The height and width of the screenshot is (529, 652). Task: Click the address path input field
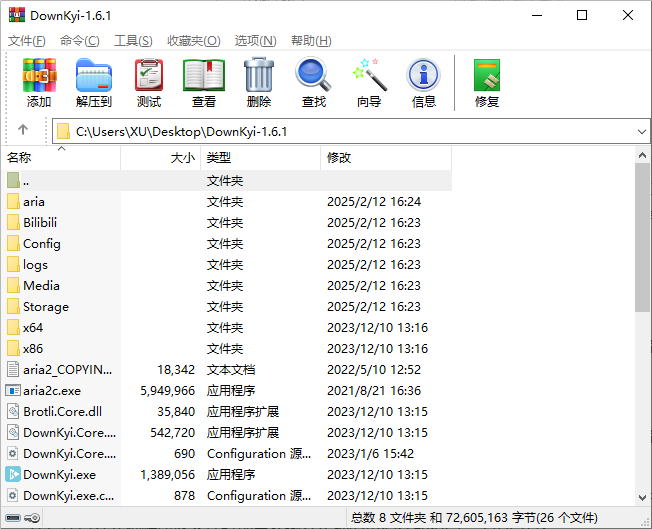pyautogui.click(x=350, y=132)
